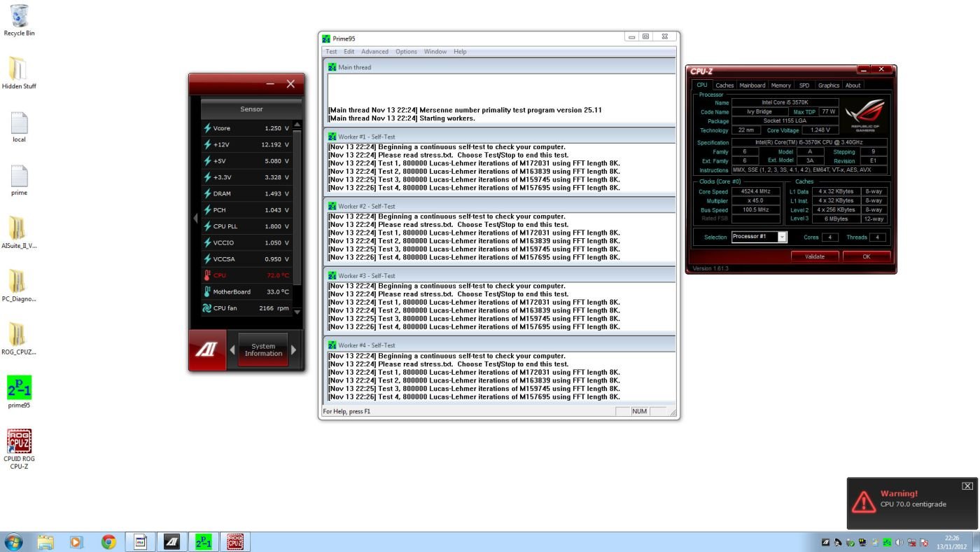The width and height of the screenshot is (980, 552).
Task: Switch to the SPD tab in CPU-Z
Action: click(x=804, y=85)
